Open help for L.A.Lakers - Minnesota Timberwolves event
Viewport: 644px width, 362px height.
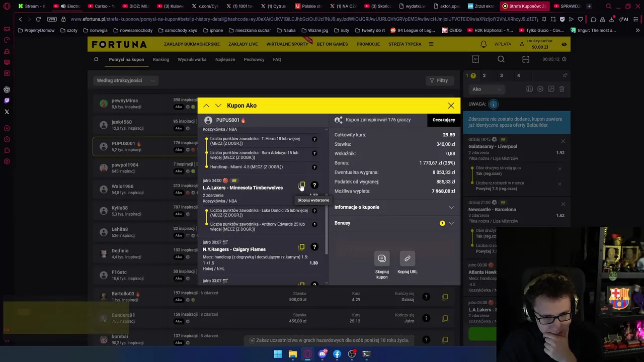(x=314, y=185)
